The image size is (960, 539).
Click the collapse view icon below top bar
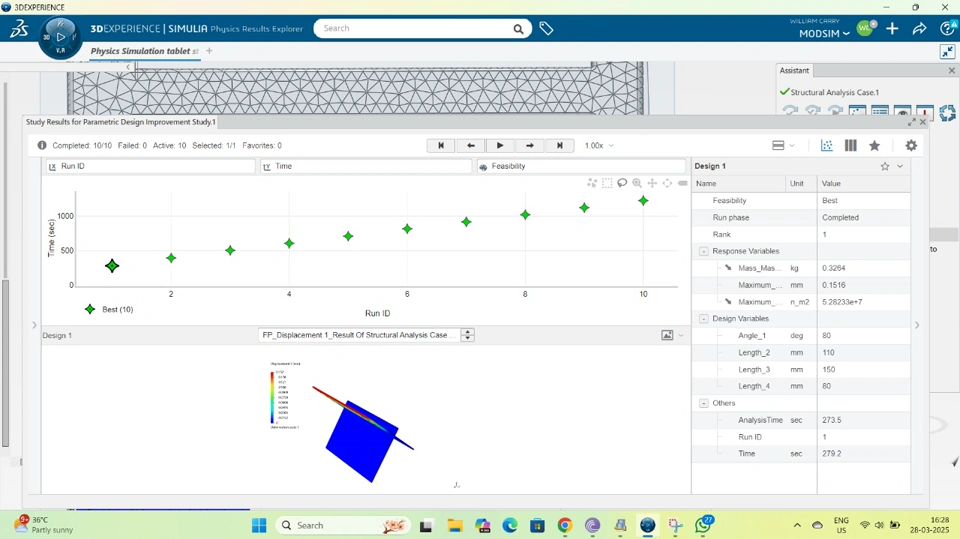(947, 52)
